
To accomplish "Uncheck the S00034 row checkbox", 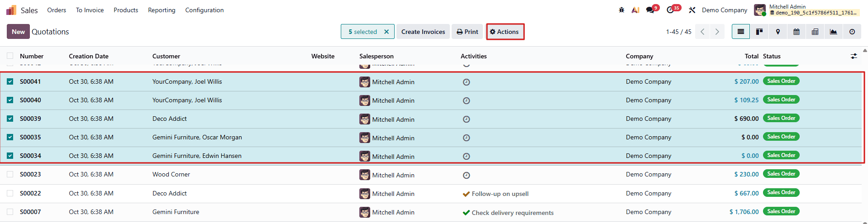I will (10, 156).
